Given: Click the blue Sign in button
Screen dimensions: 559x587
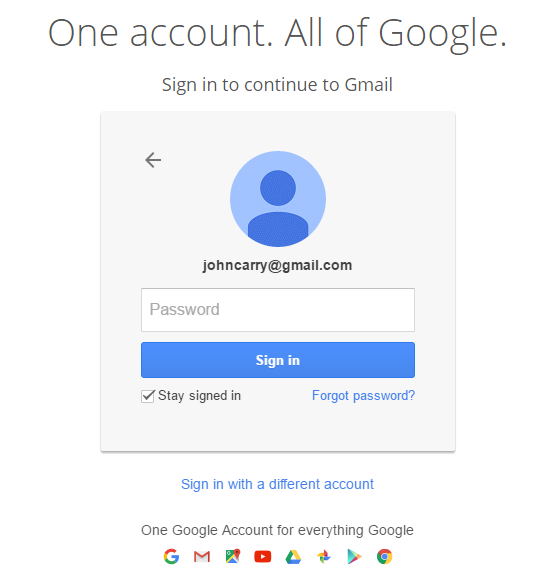Looking at the screenshot, I should (278, 360).
